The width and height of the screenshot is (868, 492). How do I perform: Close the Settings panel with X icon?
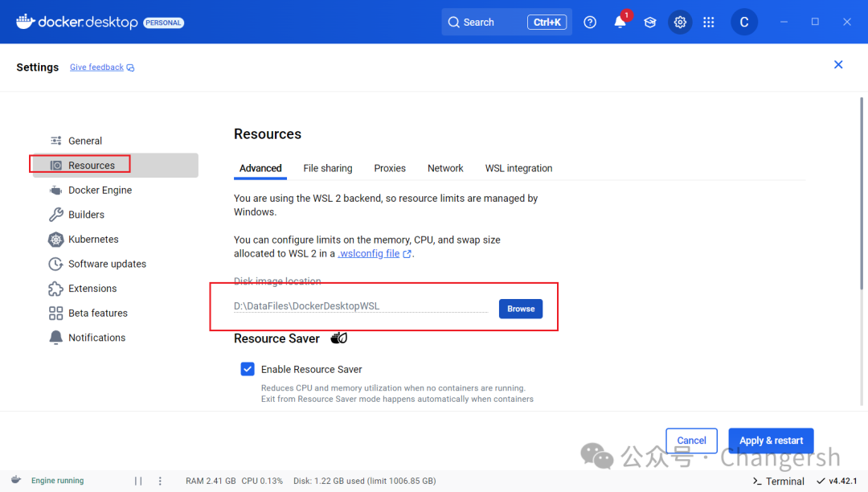[838, 64]
